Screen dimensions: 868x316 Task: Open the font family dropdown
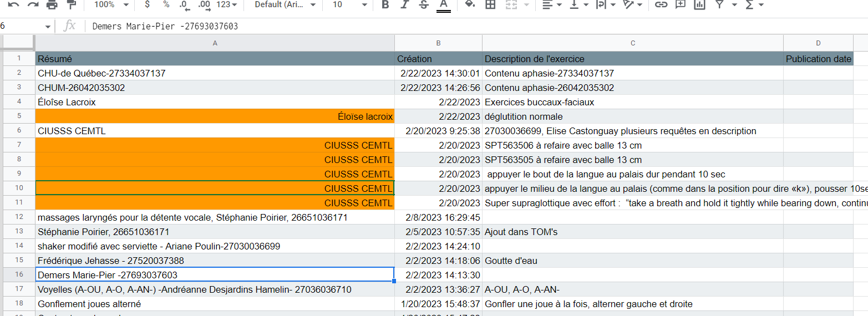click(x=285, y=4)
